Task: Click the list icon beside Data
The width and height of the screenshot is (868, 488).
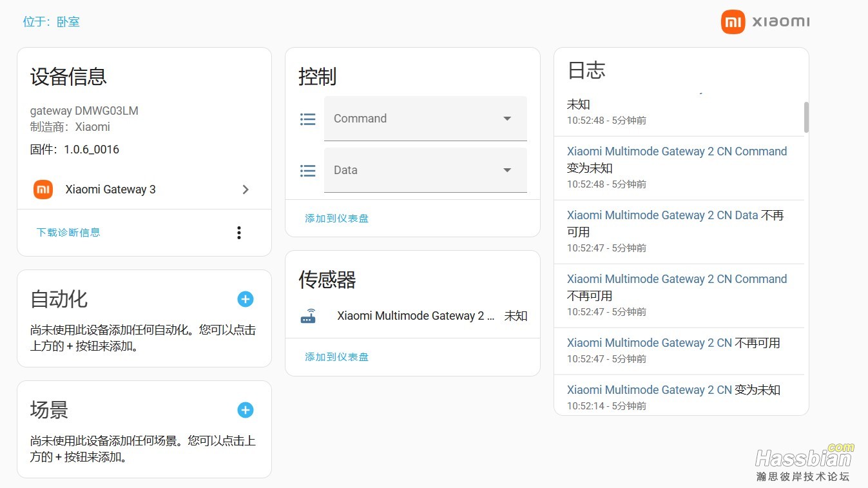Action: 308,171
